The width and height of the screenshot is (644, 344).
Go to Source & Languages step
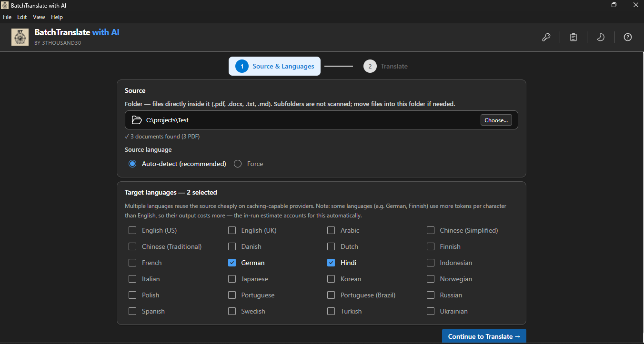click(x=274, y=66)
